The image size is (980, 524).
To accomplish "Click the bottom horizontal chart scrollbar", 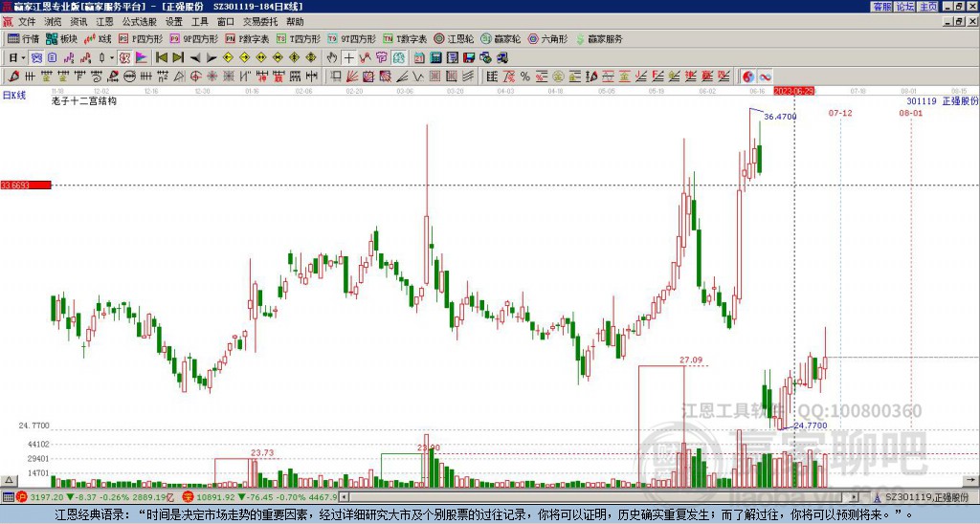I will click(599, 497).
